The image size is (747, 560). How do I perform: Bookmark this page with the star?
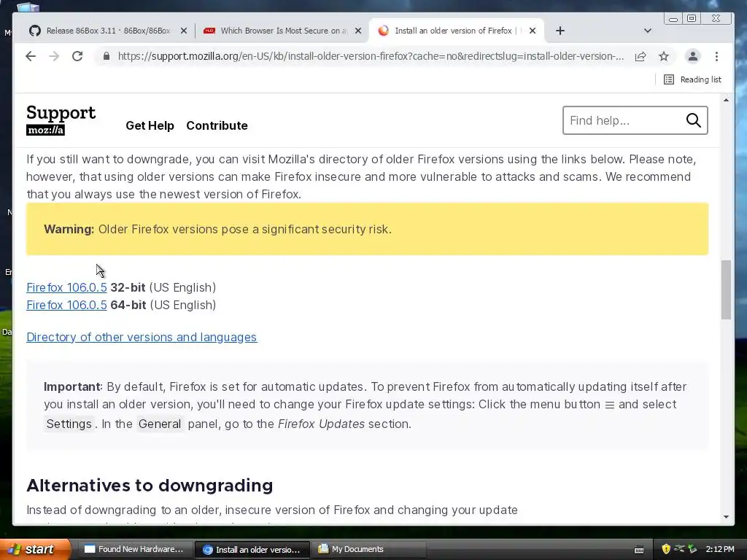click(664, 56)
